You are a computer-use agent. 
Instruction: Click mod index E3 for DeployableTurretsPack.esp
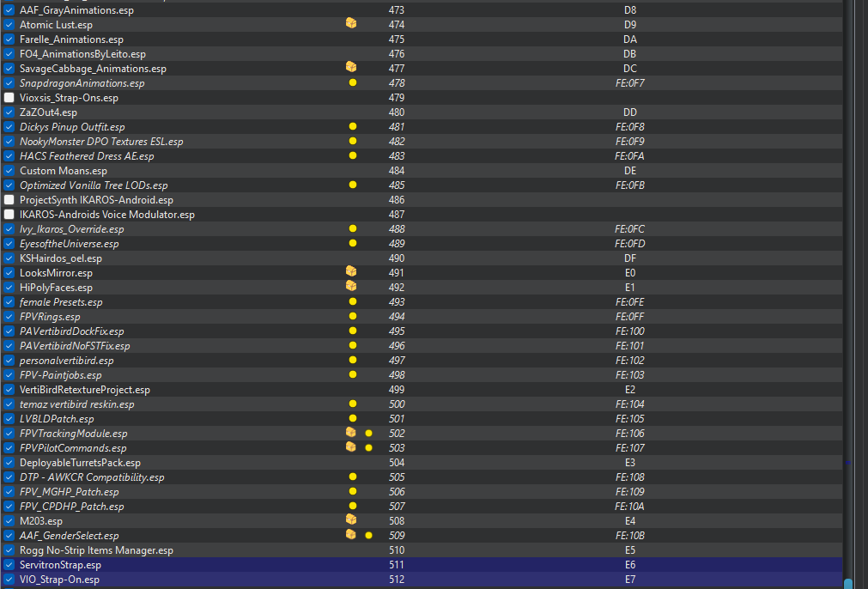[630, 463]
